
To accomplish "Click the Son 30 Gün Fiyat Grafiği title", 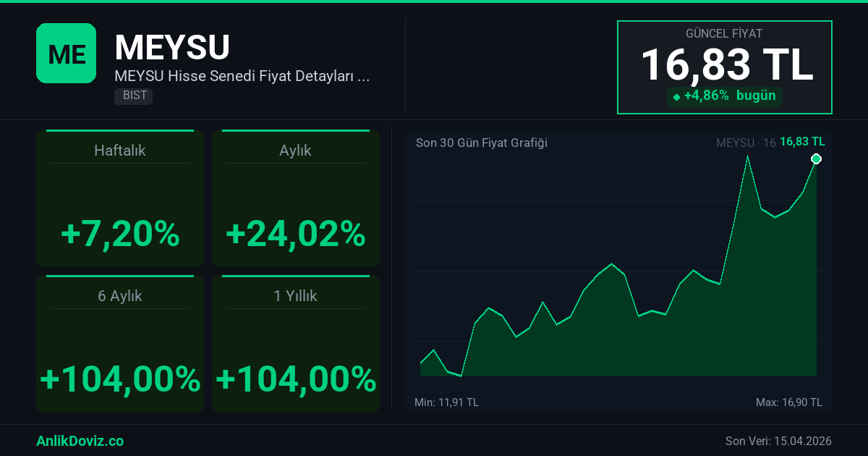I will 482,143.
